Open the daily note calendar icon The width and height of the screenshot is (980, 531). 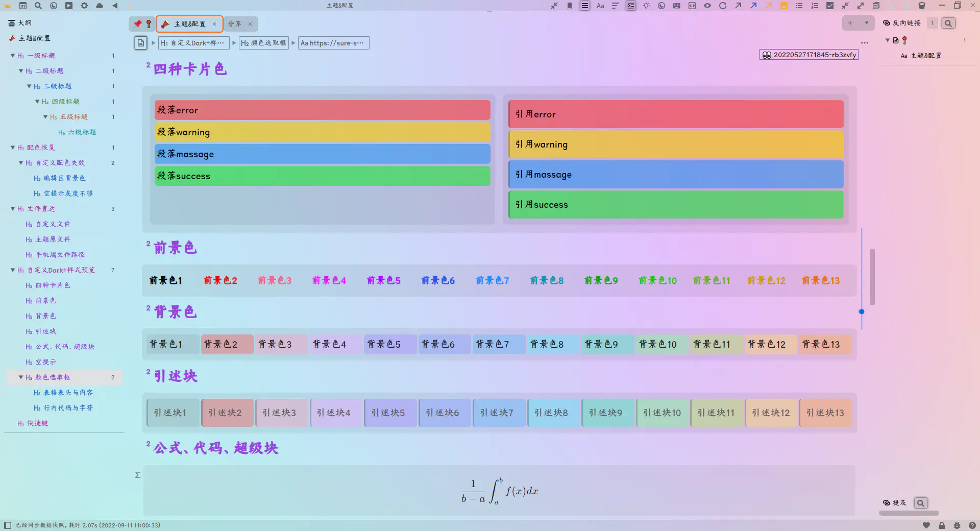[23, 6]
